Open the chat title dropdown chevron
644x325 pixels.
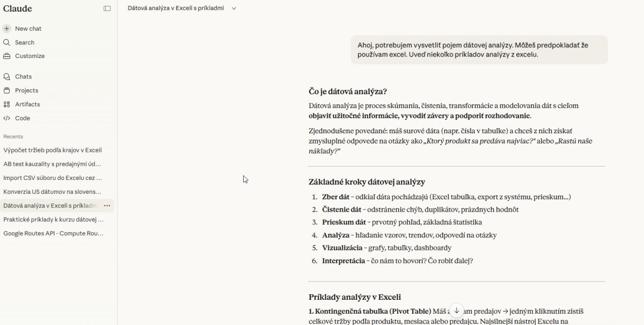click(234, 8)
